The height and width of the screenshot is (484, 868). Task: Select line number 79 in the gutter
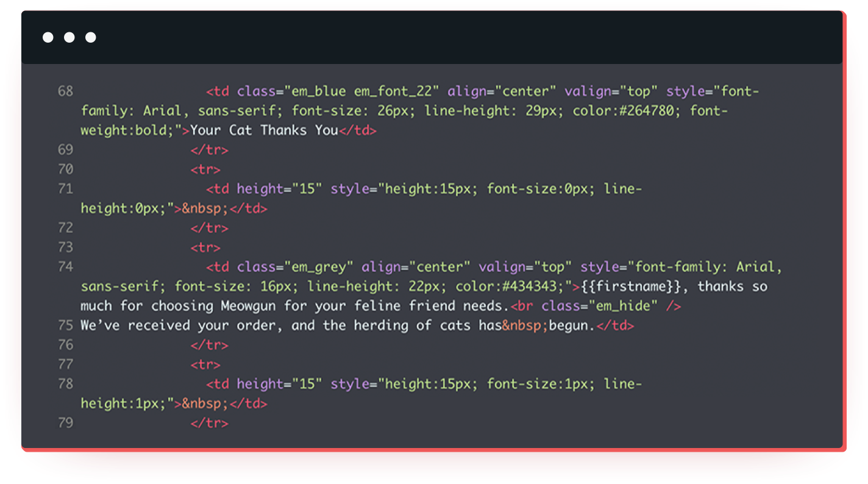click(x=65, y=423)
